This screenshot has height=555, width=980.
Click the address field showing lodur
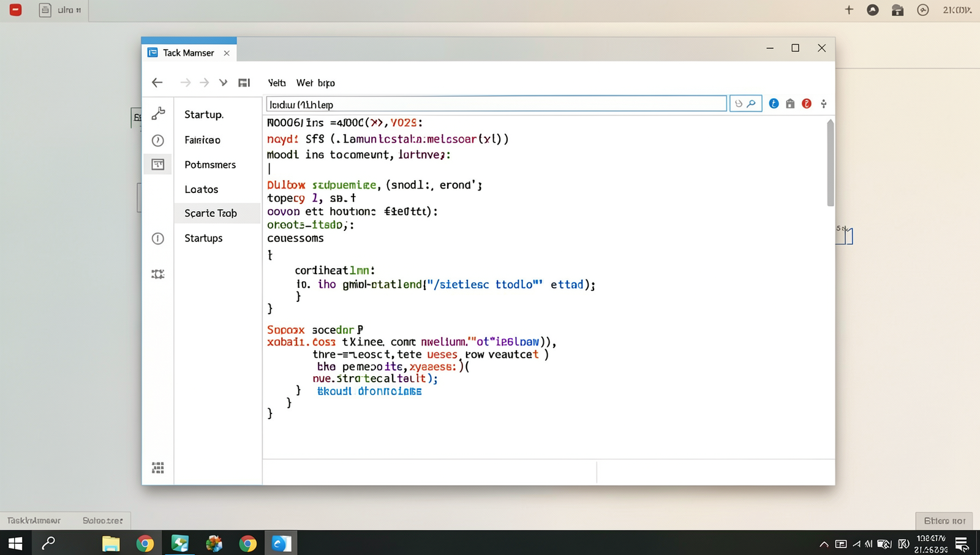(497, 104)
